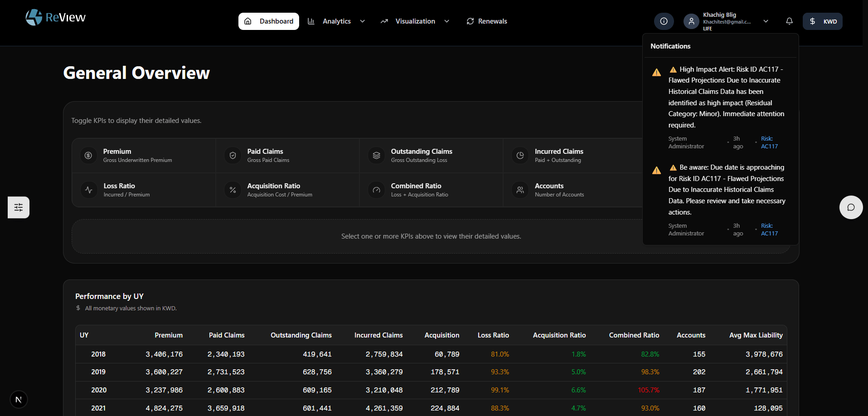Expand the Analytics dropdown
Screen dimensions: 868x416
[362, 21]
